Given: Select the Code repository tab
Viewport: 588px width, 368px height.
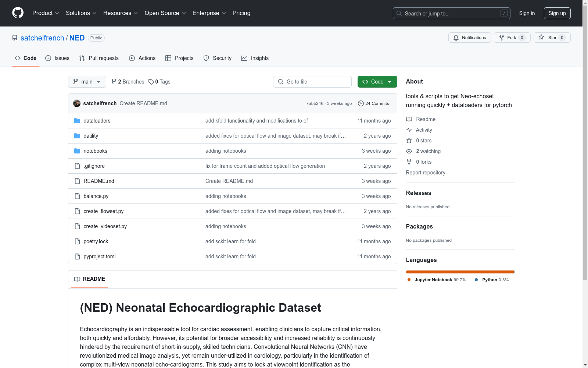Looking at the screenshot, I should click(26, 58).
